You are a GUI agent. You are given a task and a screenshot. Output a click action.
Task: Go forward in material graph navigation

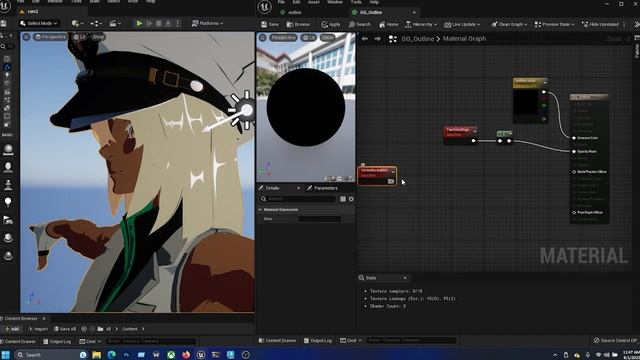(378, 39)
